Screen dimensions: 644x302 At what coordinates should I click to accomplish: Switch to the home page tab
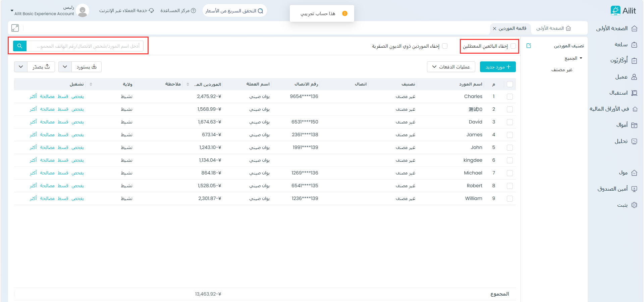[553, 29]
